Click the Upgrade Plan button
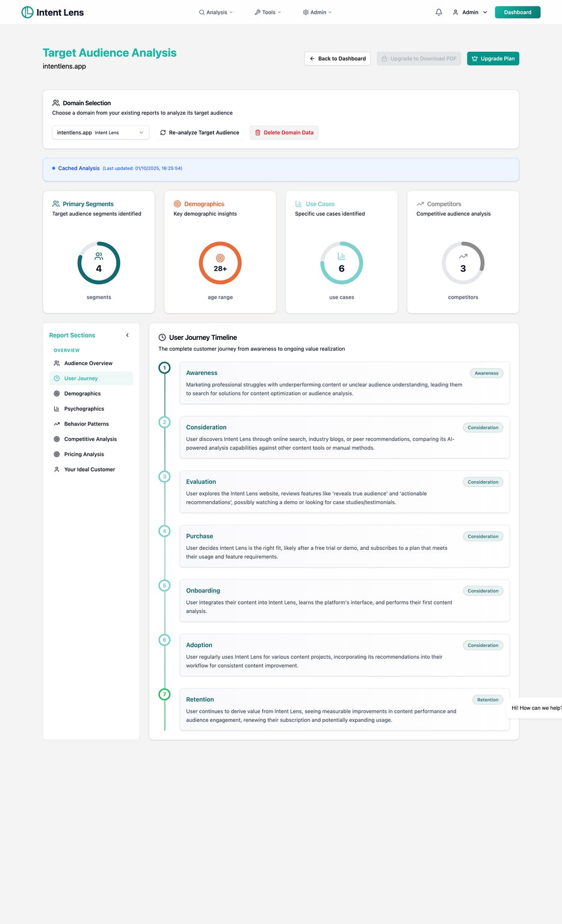The height and width of the screenshot is (924, 562). click(493, 58)
